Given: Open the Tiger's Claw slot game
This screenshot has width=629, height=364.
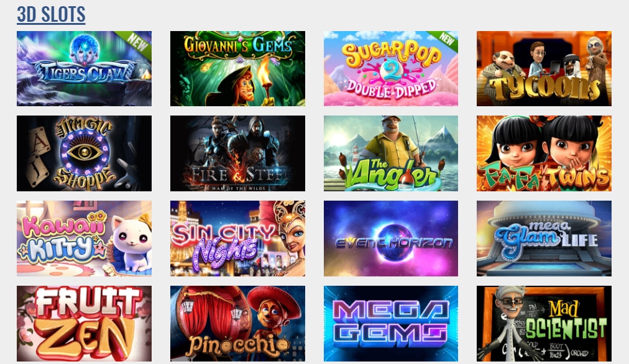Looking at the screenshot, I should tap(85, 68).
